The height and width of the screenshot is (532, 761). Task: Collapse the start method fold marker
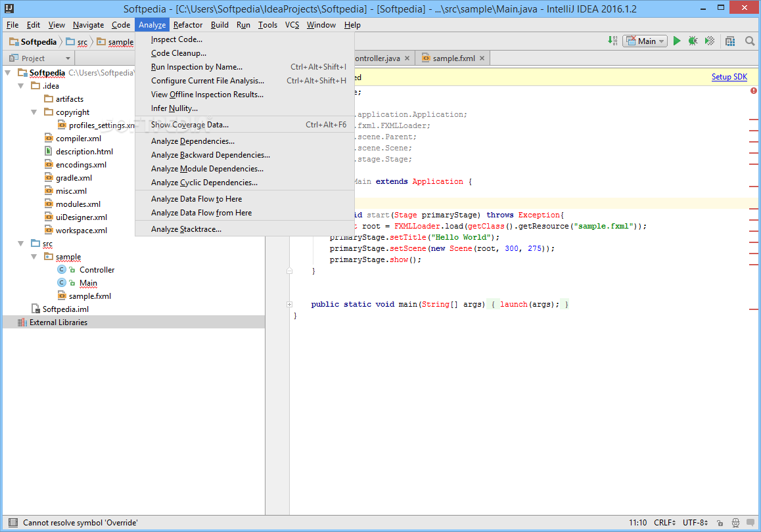tap(289, 271)
